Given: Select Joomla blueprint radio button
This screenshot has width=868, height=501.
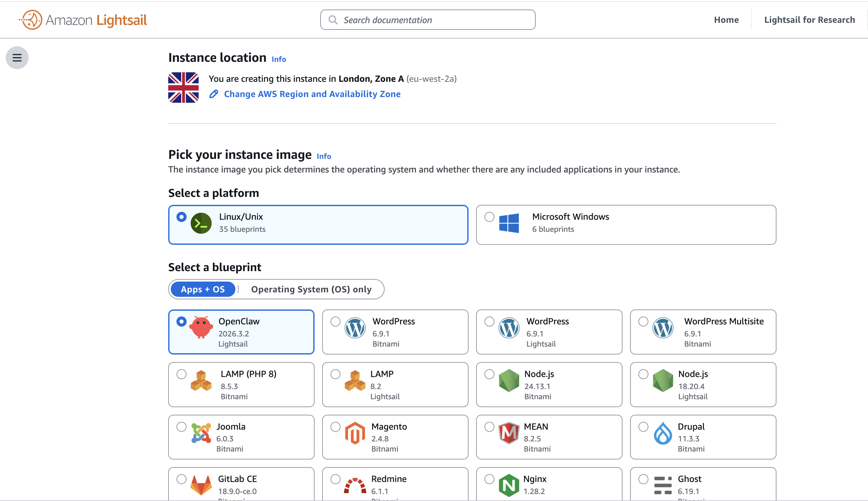Looking at the screenshot, I should (x=182, y=427).
